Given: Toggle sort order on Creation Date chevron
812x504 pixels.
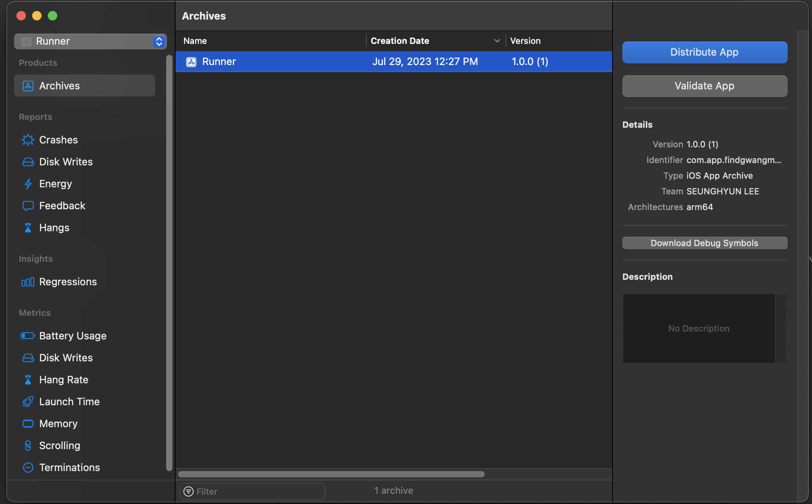Looking at the screenshot, I should (497, 41).
